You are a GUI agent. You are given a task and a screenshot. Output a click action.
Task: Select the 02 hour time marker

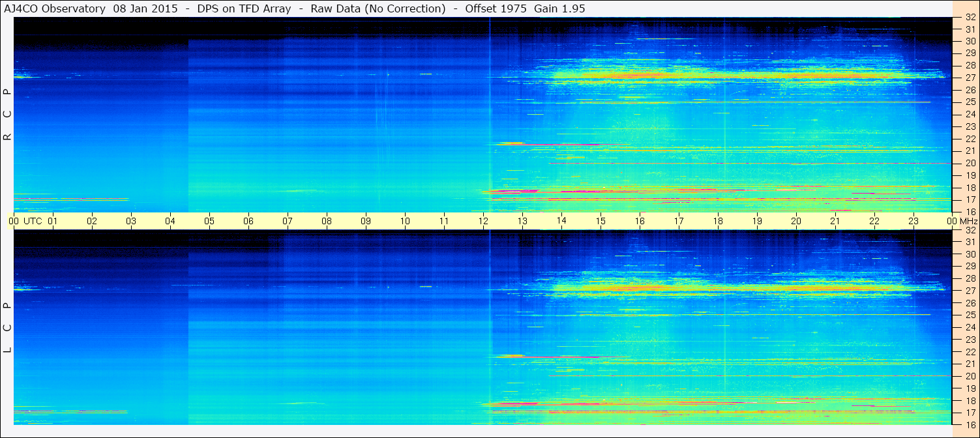click(92, 221)
